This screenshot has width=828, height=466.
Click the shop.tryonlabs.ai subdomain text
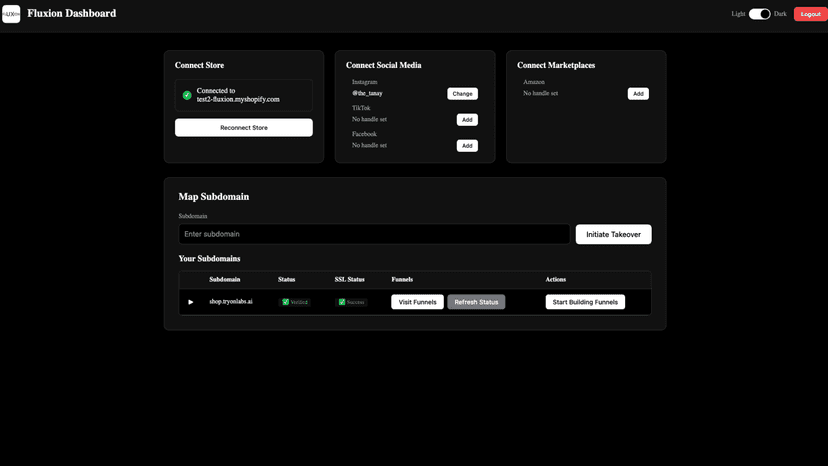231,302
